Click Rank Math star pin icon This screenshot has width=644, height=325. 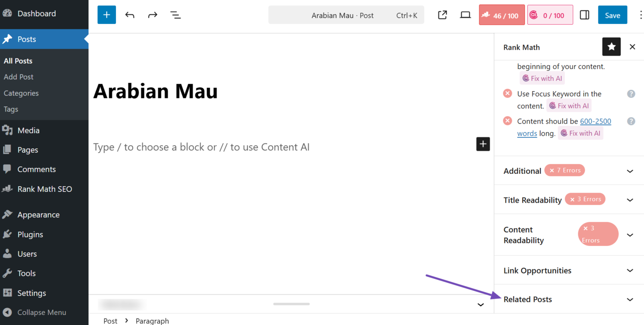coord(611,47)
